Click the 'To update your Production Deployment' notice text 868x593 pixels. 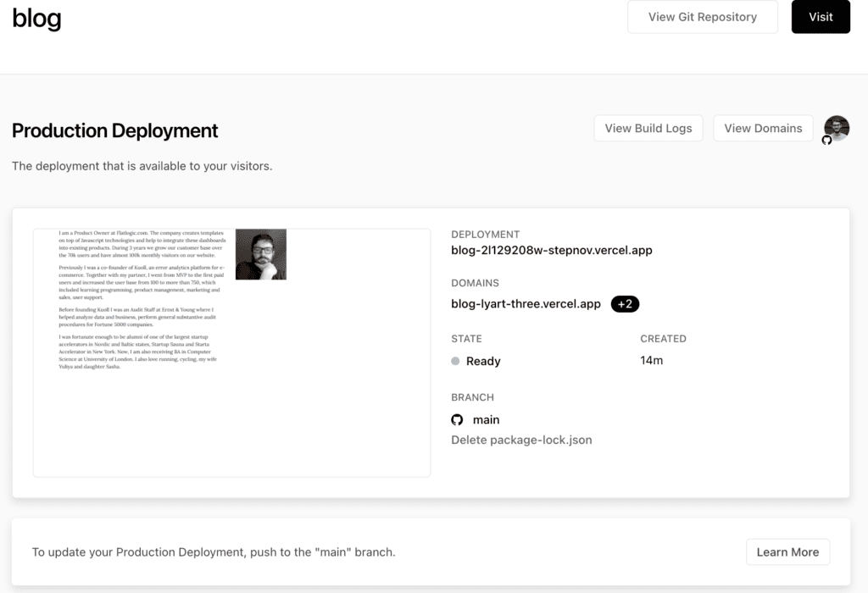tap(214, 552)
